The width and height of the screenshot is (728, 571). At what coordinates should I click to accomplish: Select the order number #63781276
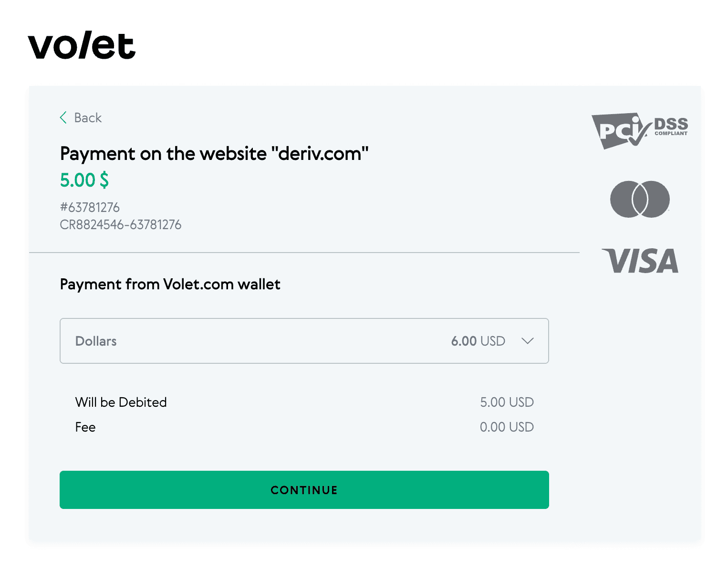90,207
